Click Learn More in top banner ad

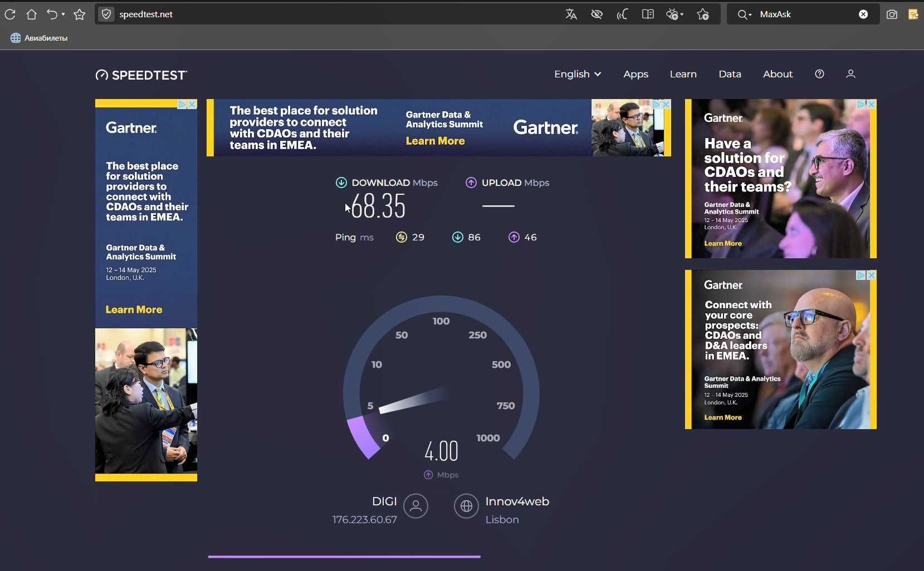pos(435,141)
